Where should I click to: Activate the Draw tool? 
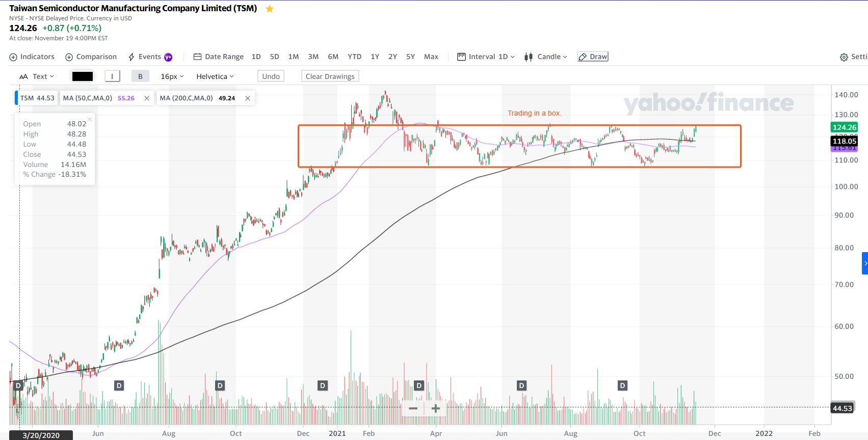coord(593,57)
